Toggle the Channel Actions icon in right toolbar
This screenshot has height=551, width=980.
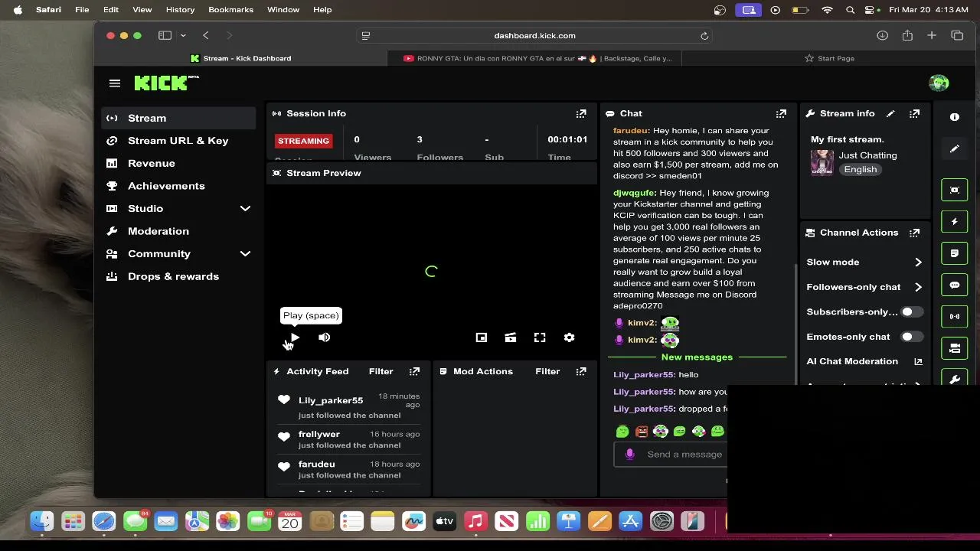[x=955, y=348]
